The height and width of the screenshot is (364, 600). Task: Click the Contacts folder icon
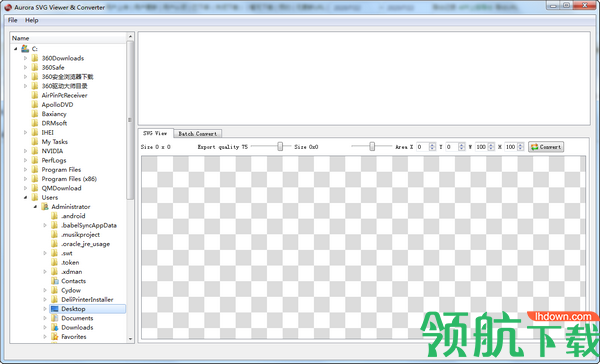tap(54, 281)
